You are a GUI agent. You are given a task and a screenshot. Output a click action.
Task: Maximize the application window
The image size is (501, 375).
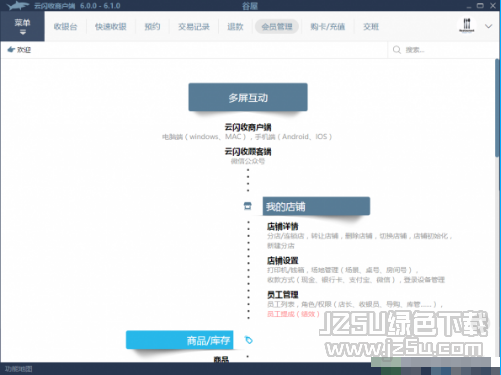click(x=480, y=6)
